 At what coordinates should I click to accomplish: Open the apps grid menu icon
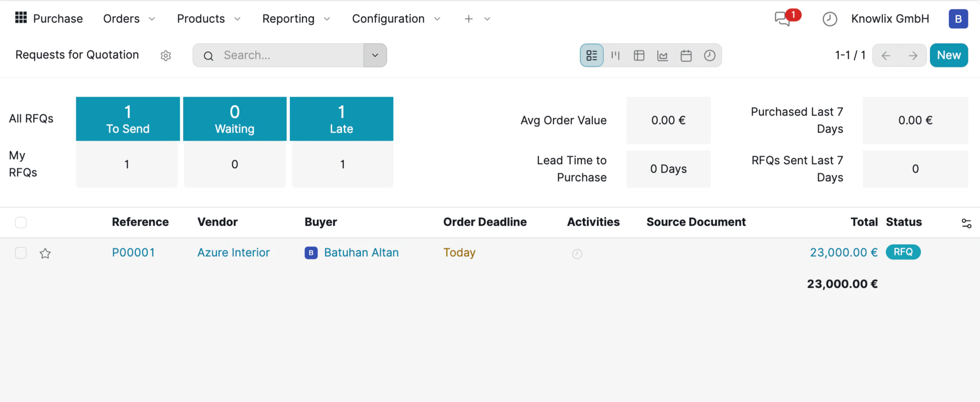(x=21, y=18)
